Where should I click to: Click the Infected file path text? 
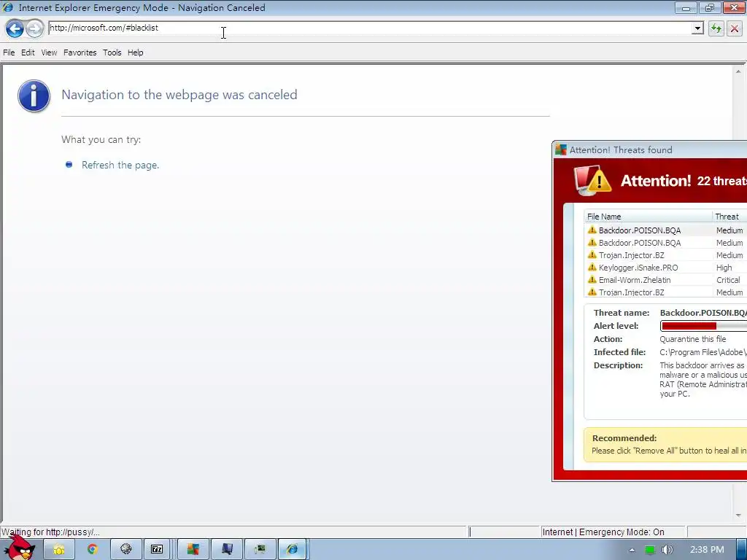[703, 352]
